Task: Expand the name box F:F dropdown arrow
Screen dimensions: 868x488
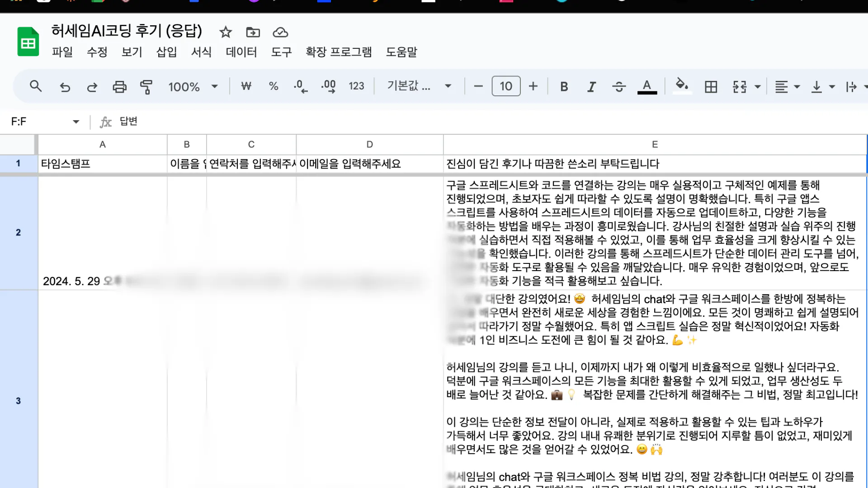Action: tap(76, 122)
